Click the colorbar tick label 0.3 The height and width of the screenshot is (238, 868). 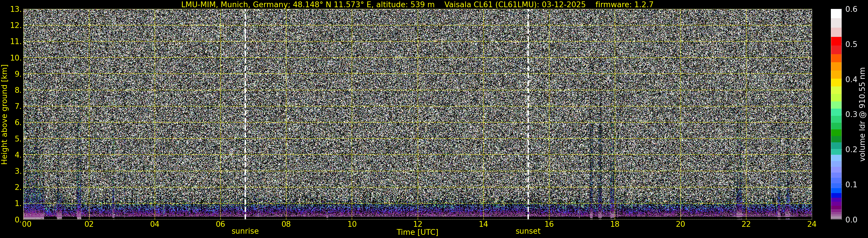(x=852, y=115)
